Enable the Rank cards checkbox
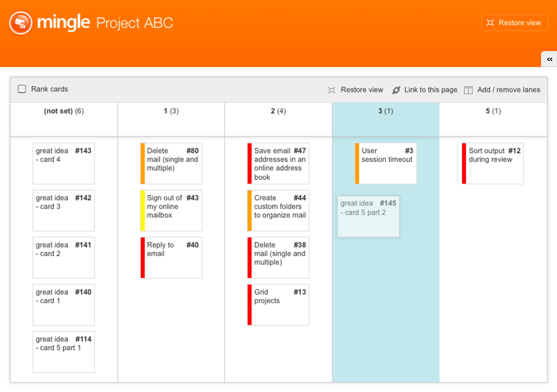This screenshot has width=557, height=392. pyautogui.click(x=22, y=89)
